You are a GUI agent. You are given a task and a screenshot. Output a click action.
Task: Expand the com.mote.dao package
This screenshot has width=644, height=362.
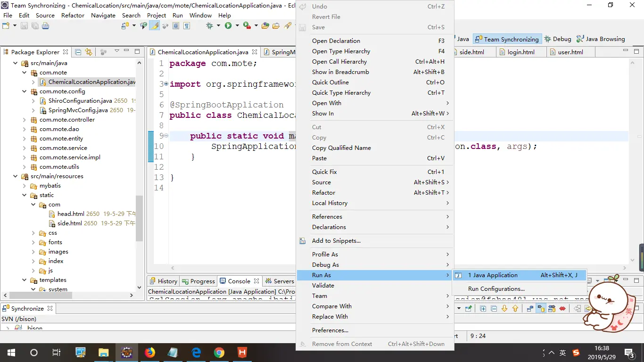pyautogui.click(x=25, y=129)
